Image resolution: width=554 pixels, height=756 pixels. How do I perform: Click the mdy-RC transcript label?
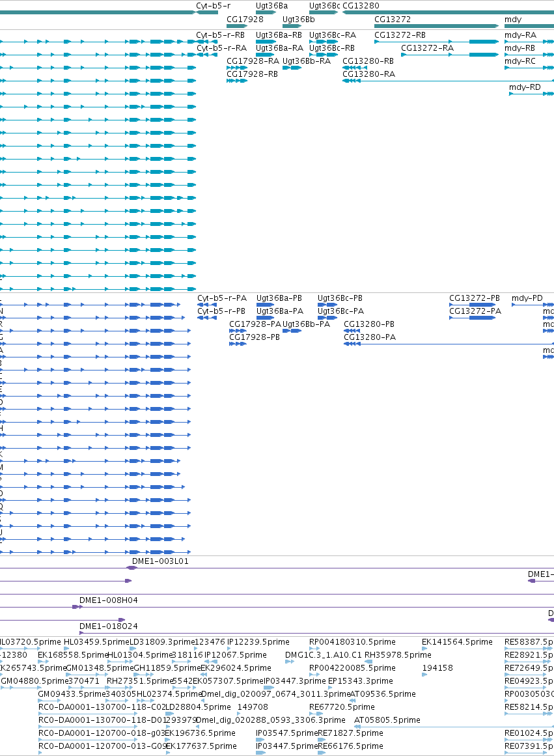tap(519, 61)
